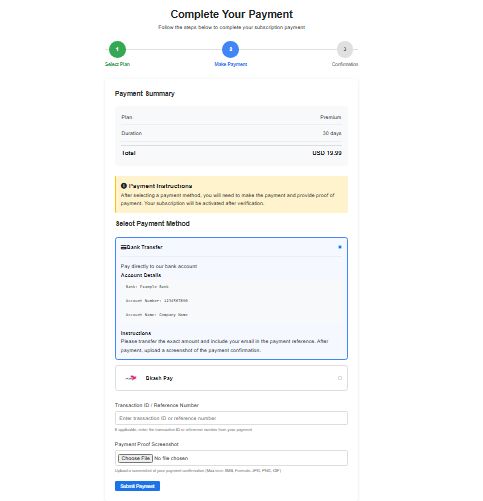Click the Submit Payment button

coord(137,486)
